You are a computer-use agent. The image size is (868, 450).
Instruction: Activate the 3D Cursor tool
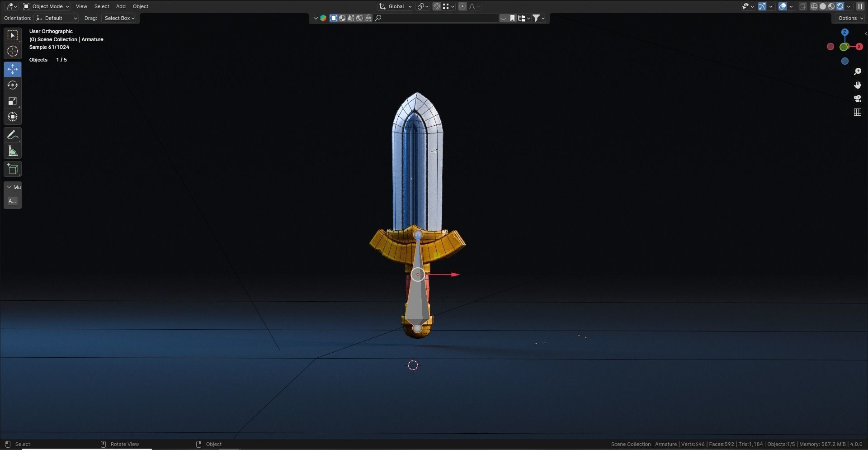[13, 51]
